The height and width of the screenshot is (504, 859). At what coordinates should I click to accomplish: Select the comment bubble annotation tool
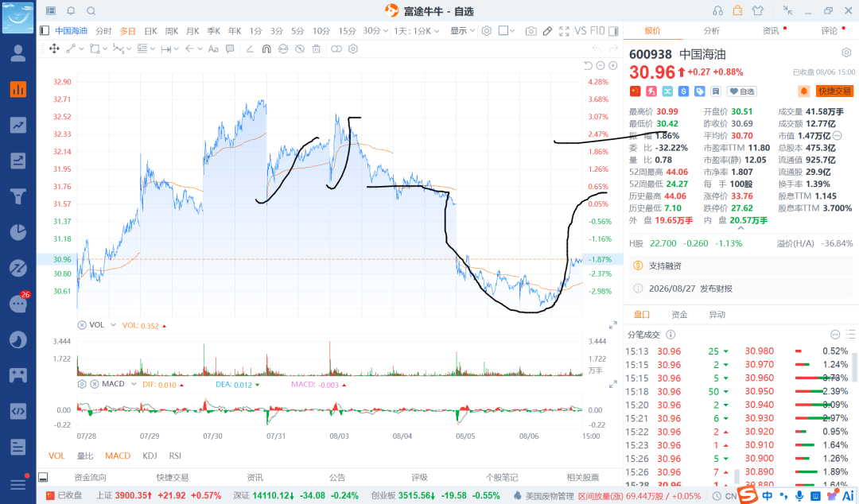tap(230, 48)
